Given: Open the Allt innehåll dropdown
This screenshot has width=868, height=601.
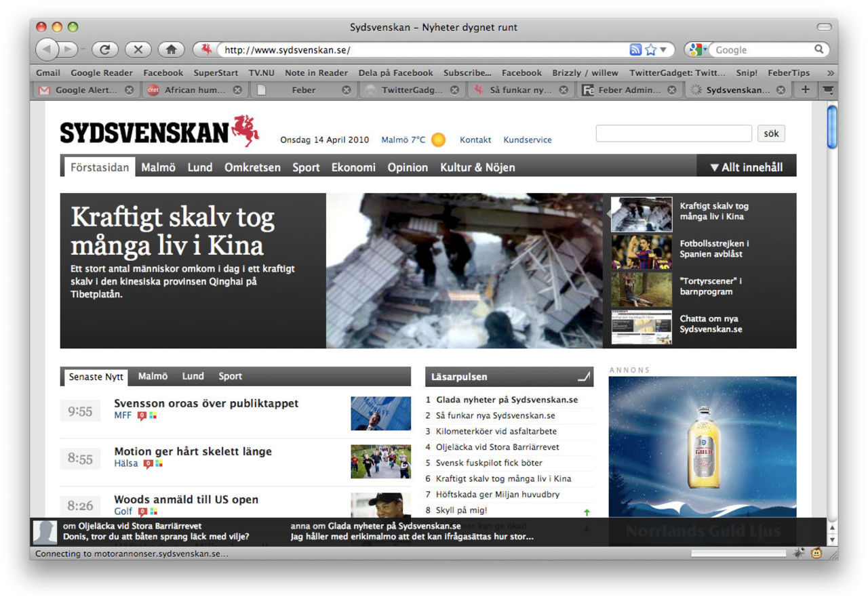Looking at the screenshot, I should coord(745,166).
